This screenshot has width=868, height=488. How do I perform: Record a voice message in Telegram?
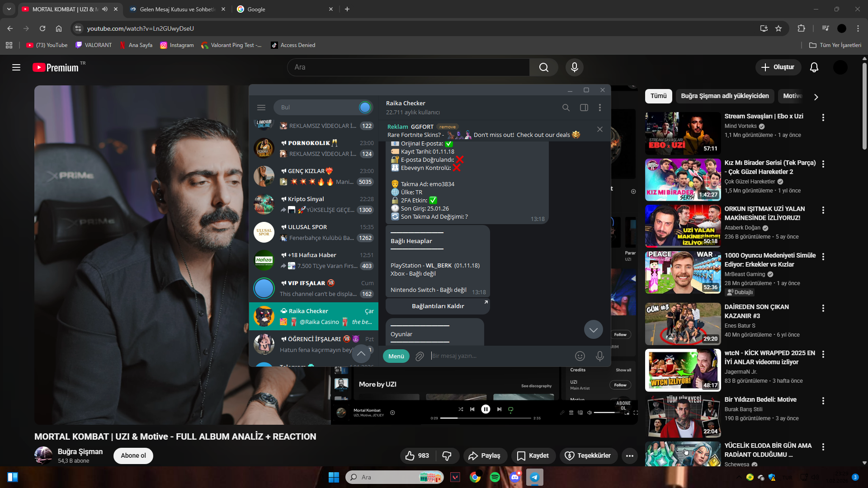(600, 356)
